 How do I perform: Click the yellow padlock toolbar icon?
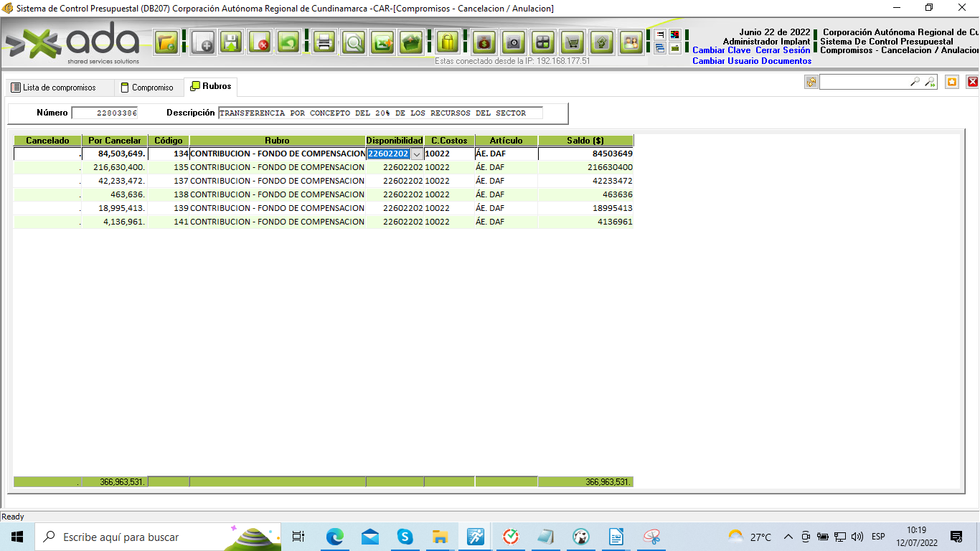coord(448,42)
